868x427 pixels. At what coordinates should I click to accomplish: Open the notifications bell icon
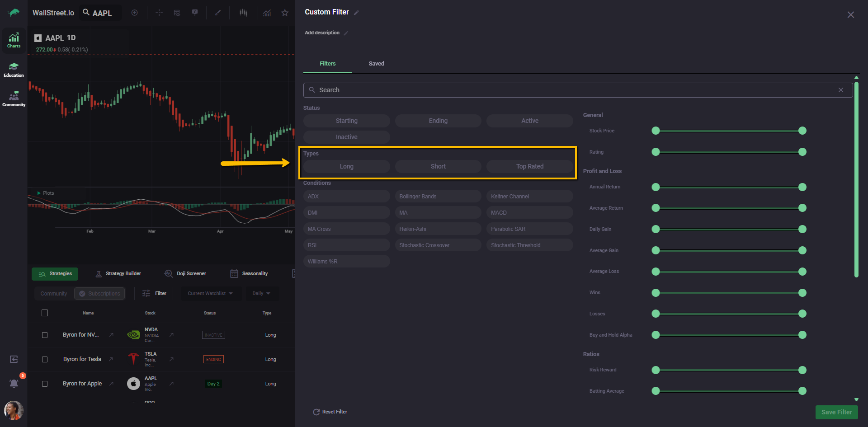point(14,383)
